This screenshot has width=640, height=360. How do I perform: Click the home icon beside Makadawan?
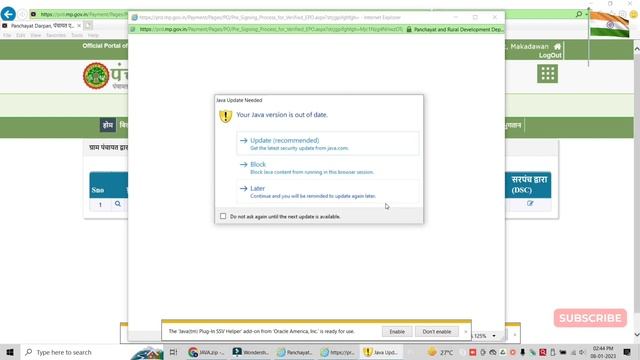557,46
